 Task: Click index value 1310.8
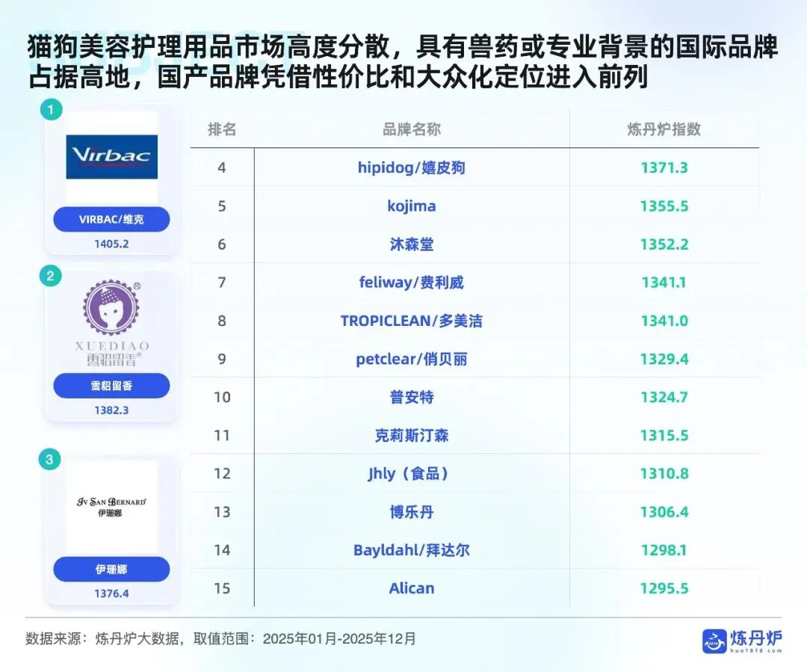pos(664,474)
